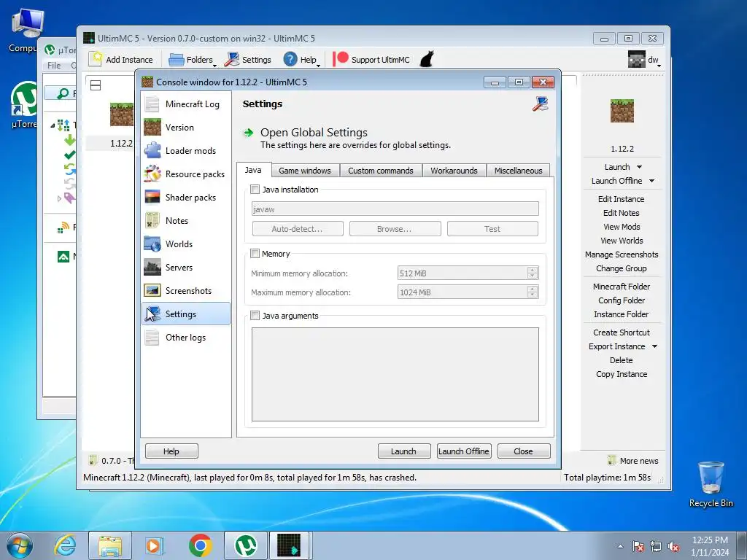Open the Other logs page
This screenshot has width=747, height=560.
(186, 337)
